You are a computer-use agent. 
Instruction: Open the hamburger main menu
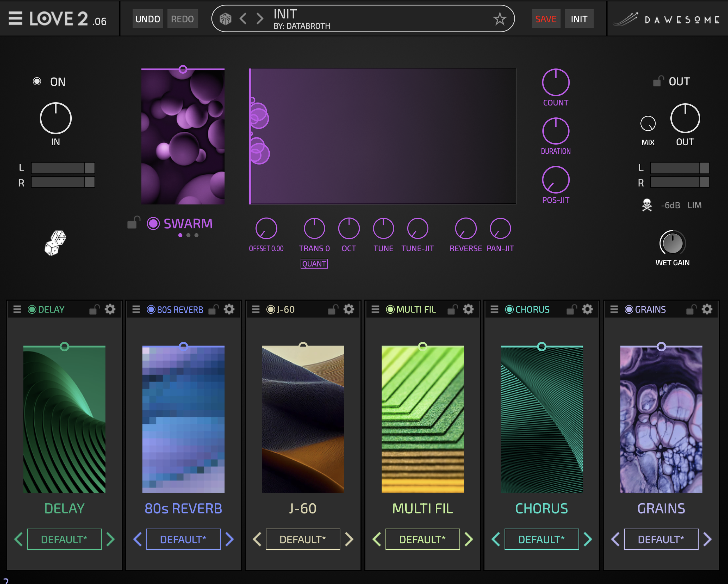point(15,18)
